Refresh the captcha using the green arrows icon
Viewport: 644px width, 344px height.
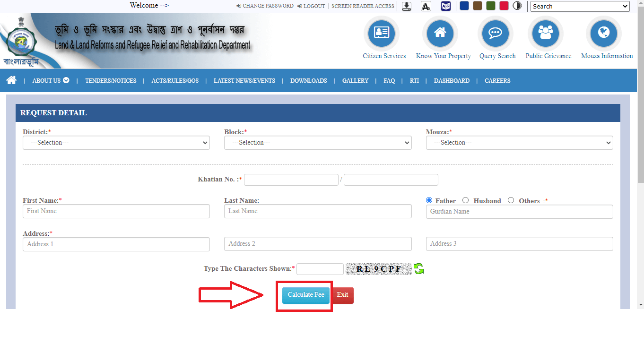[419, 269]
